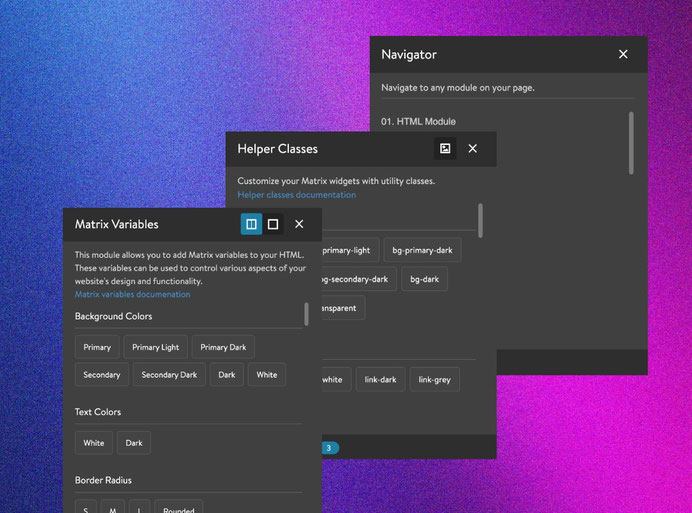Select 01. HTML Module in Navigator

pos(418,122)
